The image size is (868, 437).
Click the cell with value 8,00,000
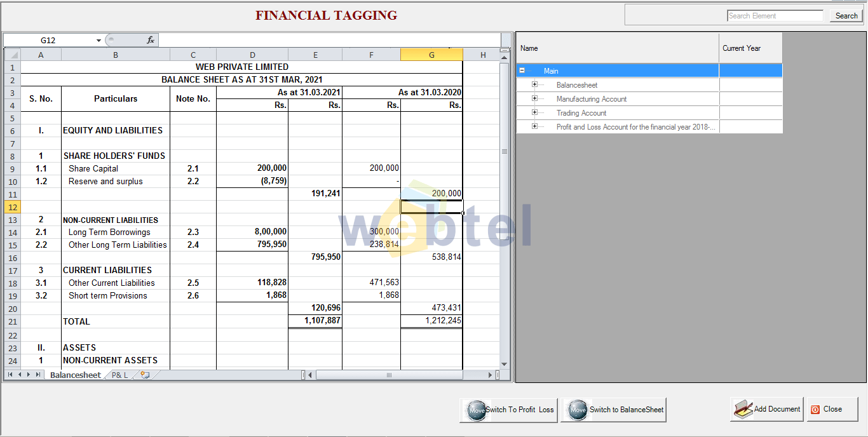[252, 232]
